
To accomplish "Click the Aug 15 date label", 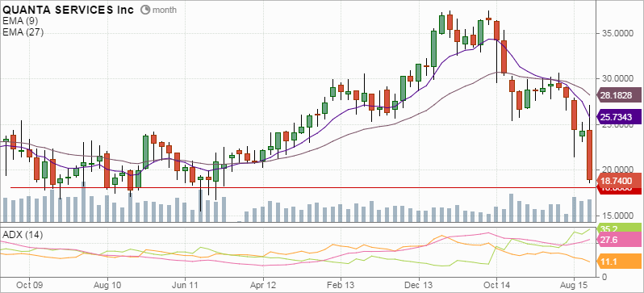I will 574,284.
